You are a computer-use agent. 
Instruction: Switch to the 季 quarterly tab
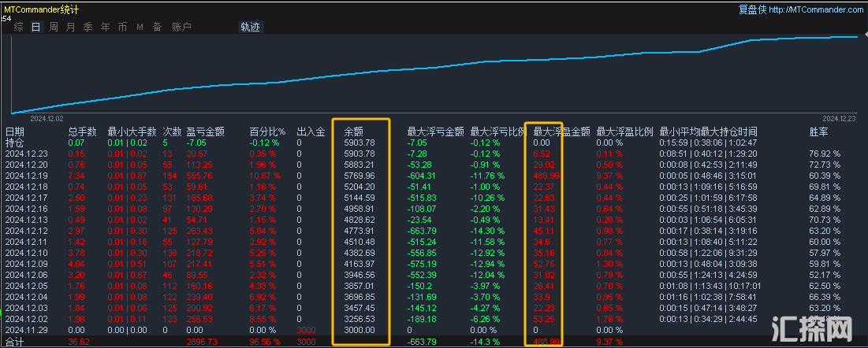pyautogui.click(x=88, y=27)
